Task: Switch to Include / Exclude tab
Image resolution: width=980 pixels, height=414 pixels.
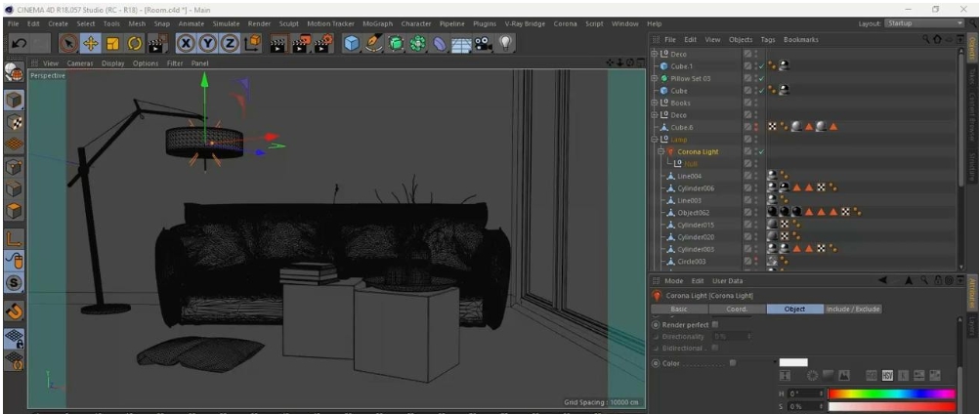Action: click(853, 309)
